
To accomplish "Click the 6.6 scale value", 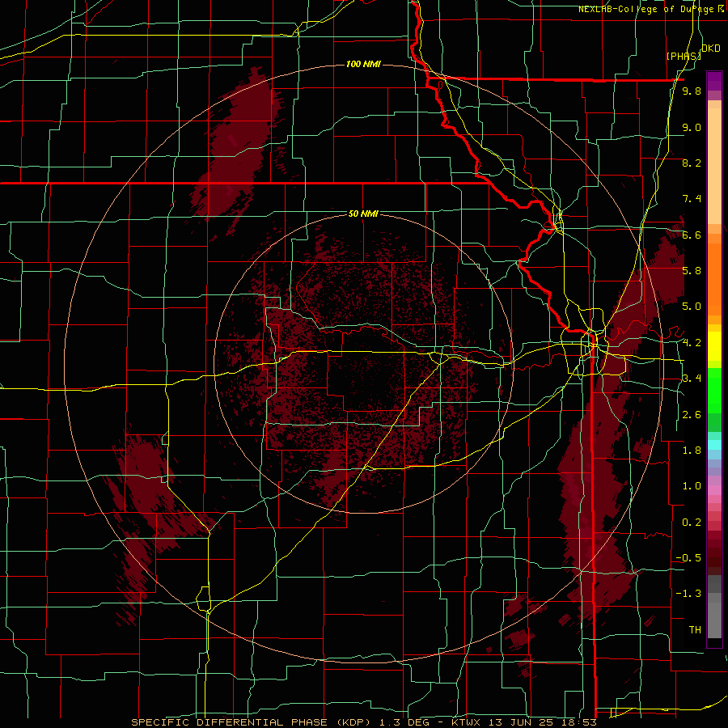I will [x=692, y=235].
